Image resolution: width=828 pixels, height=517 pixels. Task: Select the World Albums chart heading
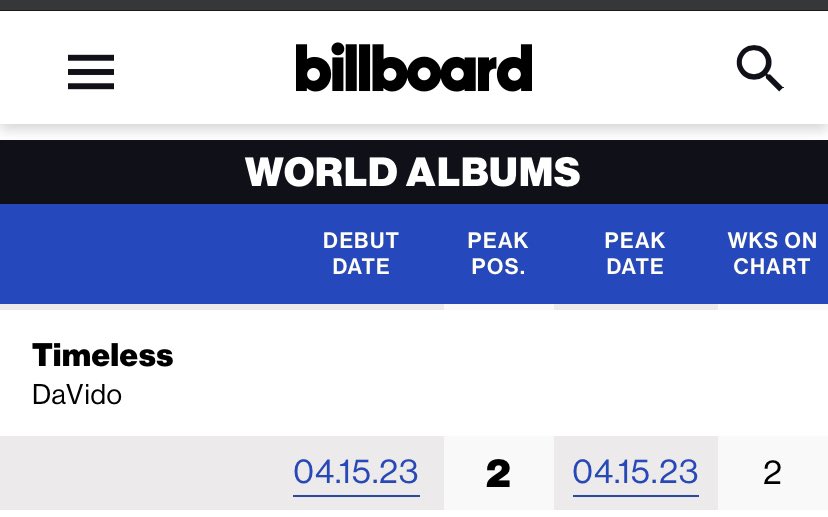[413, 173]
